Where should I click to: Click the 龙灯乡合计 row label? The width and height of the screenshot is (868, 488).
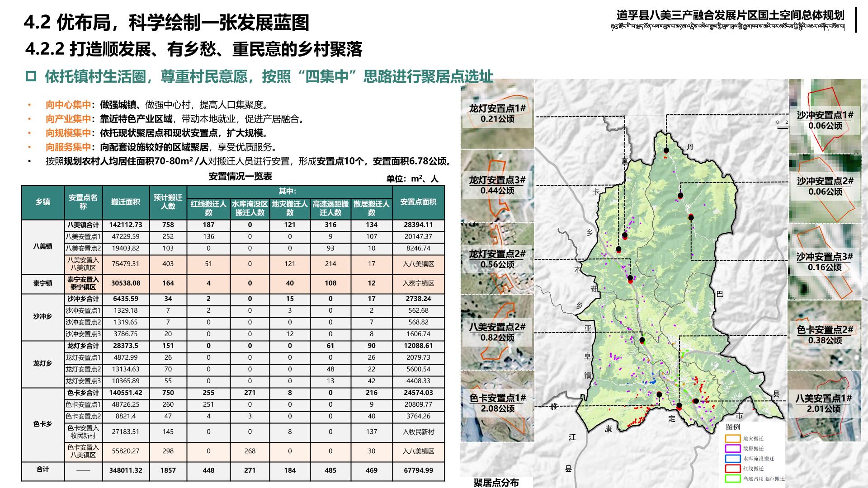(83, 346)
